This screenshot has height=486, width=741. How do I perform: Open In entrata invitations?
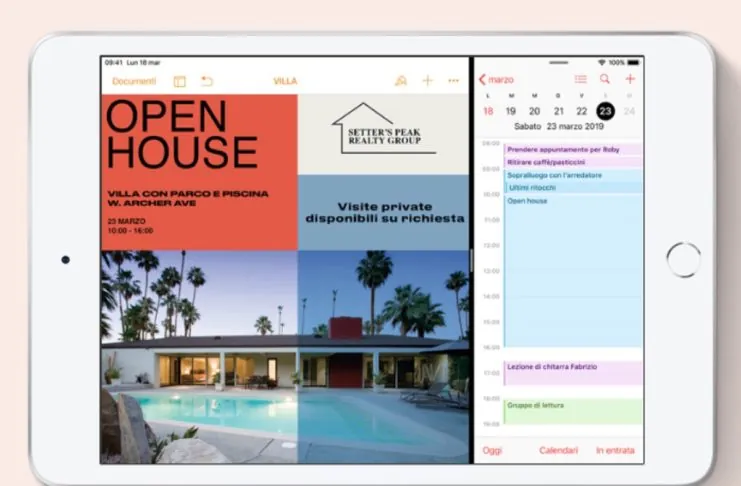pyautogui.click(x=615, y=451)
